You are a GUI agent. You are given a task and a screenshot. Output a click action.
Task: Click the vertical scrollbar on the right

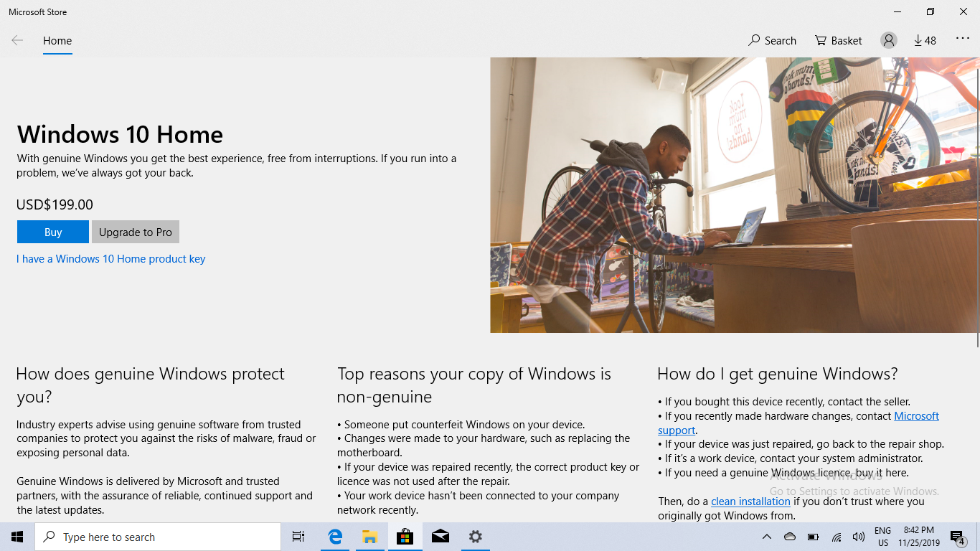click(x=976, y=201)
